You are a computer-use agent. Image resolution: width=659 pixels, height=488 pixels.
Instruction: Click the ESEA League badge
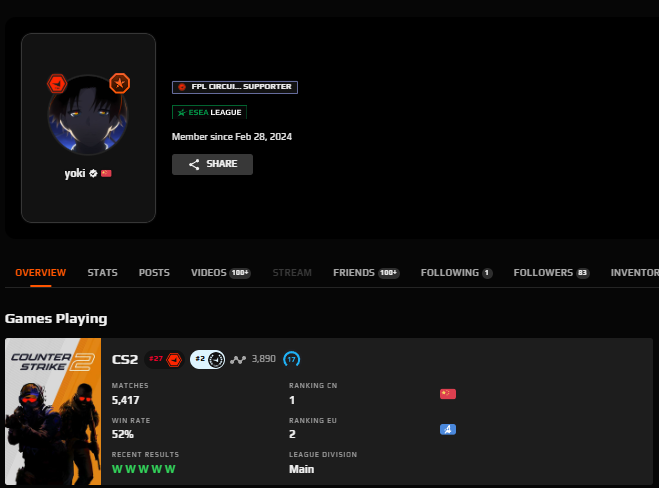click(209, 112)
